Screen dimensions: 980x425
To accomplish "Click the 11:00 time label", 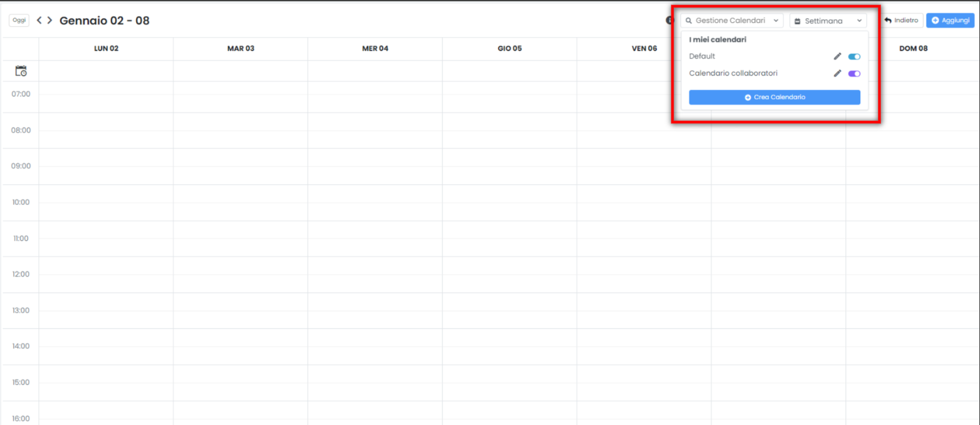I will 21,238.
